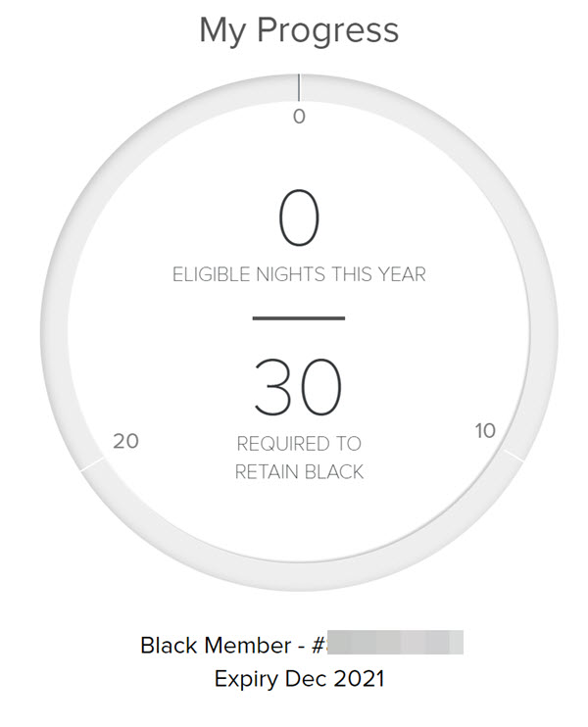Select the large 0 nights count

[299, 218]
